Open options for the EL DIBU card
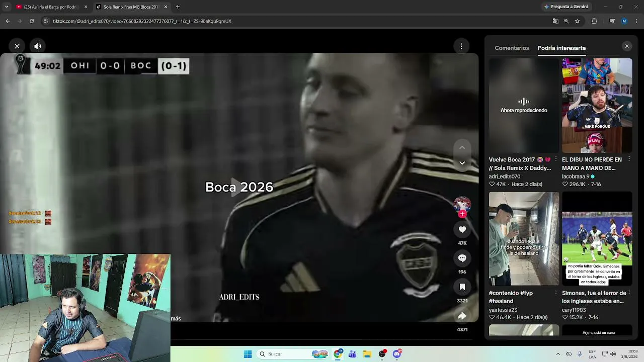 point(629,159)
